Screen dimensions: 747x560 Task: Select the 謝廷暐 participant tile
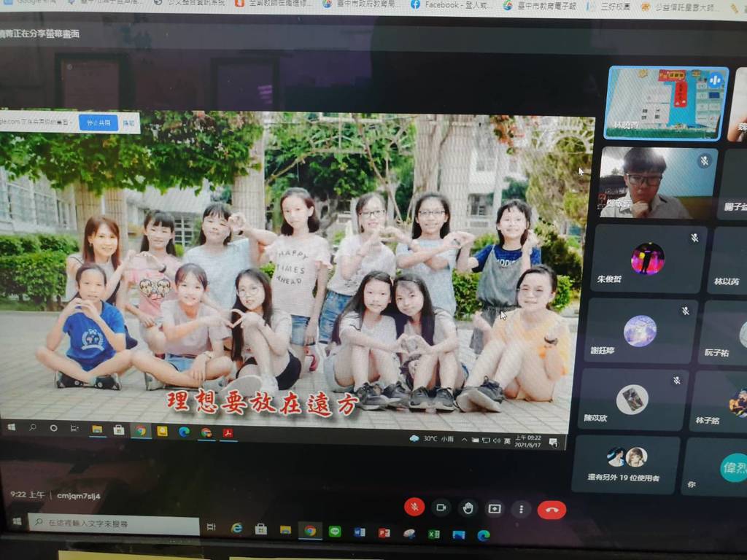(640, 330)
